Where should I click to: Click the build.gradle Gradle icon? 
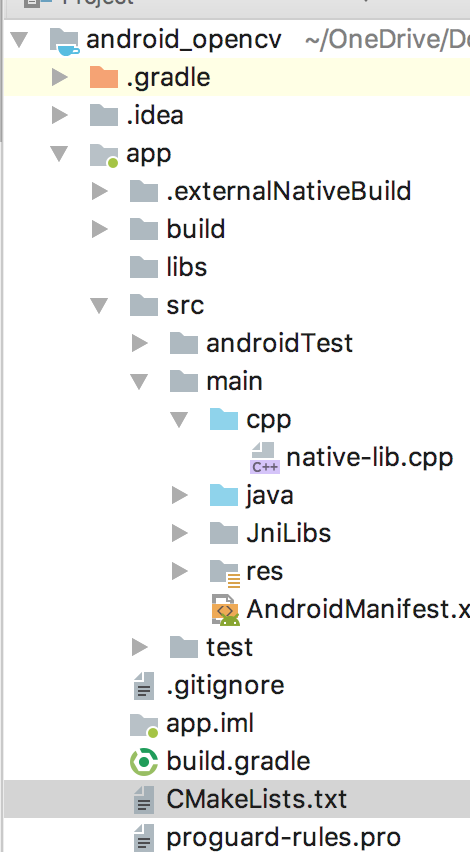144,761
